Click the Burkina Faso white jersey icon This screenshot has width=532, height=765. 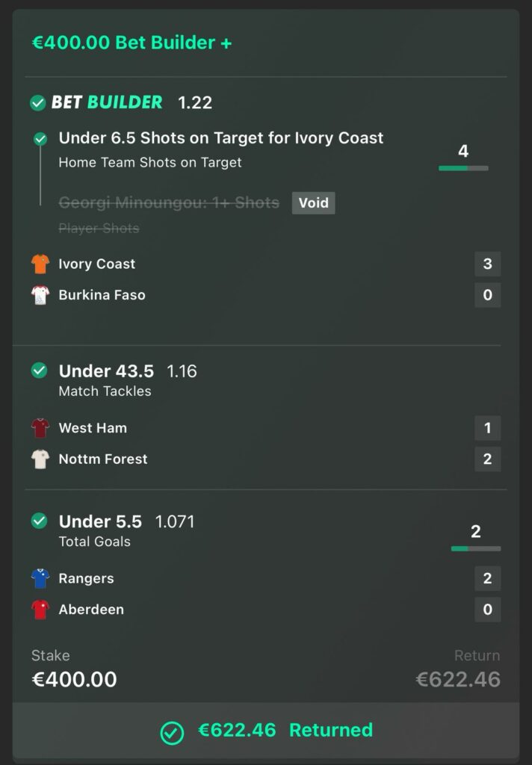click(40, 295)
